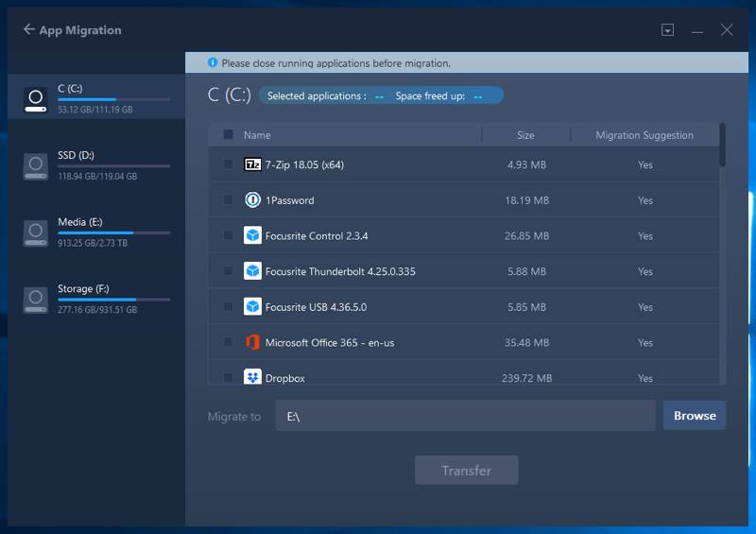756x534 pixels.
Task: Click the 239.72 MB size value
Action: click(527, 378)
